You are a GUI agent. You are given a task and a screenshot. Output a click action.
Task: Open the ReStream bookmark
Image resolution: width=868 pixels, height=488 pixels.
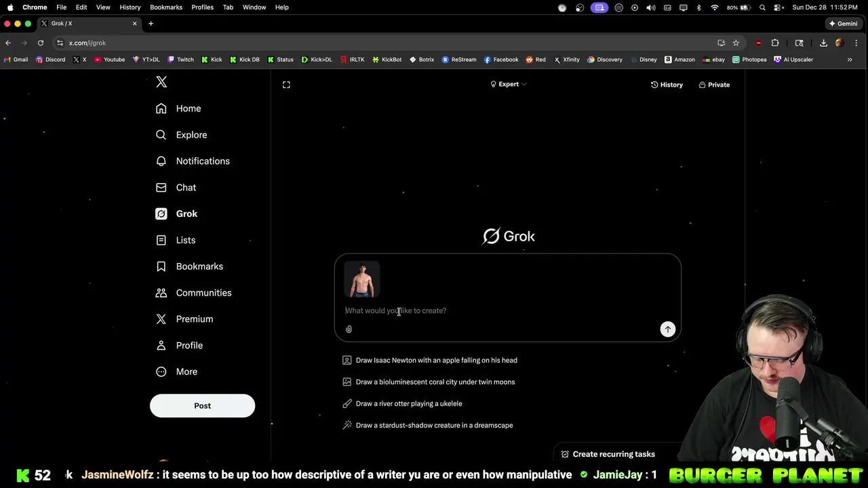tap(459, 60)
